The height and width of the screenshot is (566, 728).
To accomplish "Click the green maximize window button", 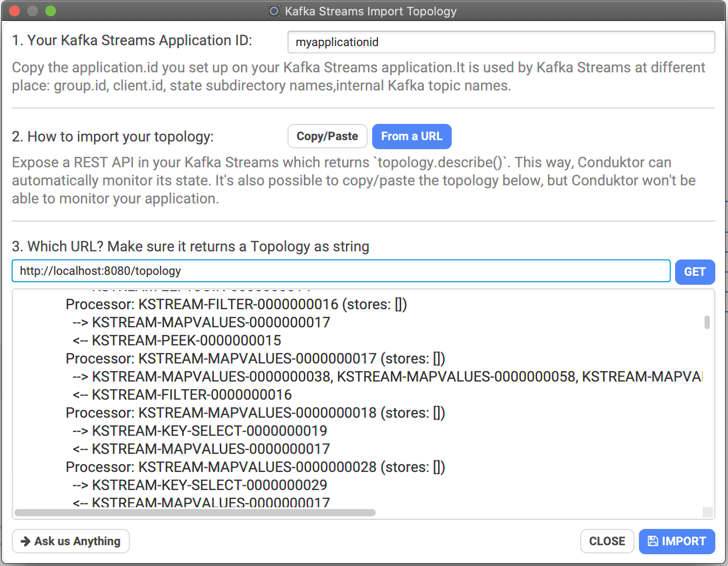I will pyautogui.click(x=51, y=11).
